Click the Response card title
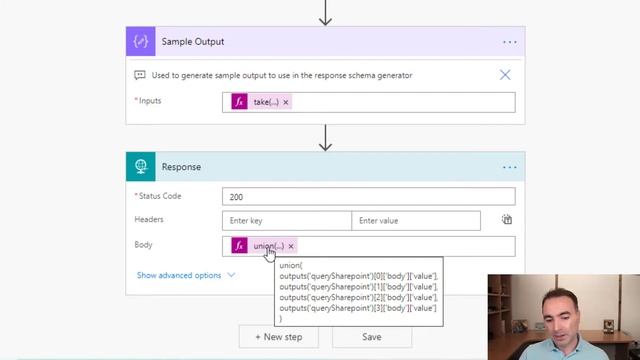The image size is (640, 360). pos(181,167)
